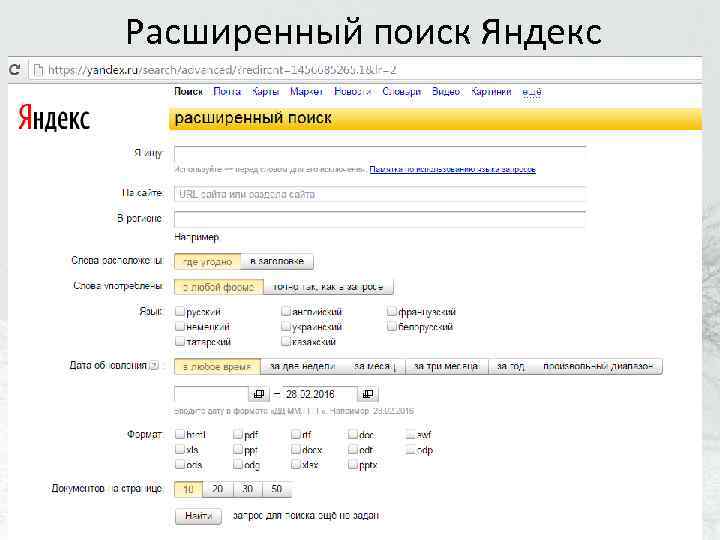720x540 pixels.
Task: Check the украинский language checkbox
Action: 286,326
